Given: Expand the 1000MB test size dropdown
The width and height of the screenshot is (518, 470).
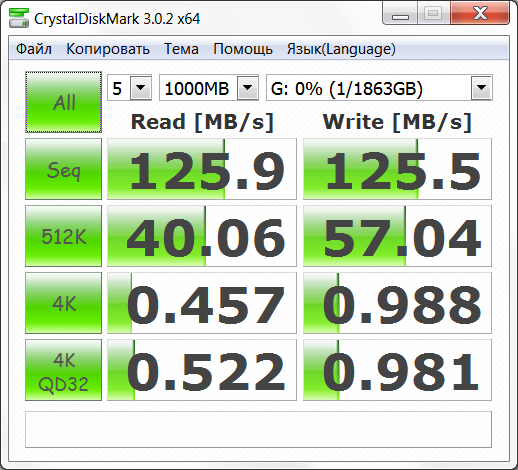Looking at the screenshot, I should [209, 88].
